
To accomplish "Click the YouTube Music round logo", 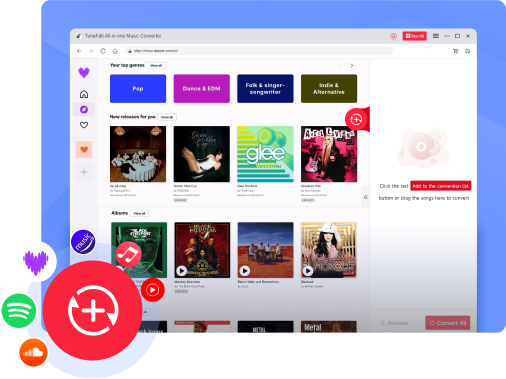I will tap(153, 290).
